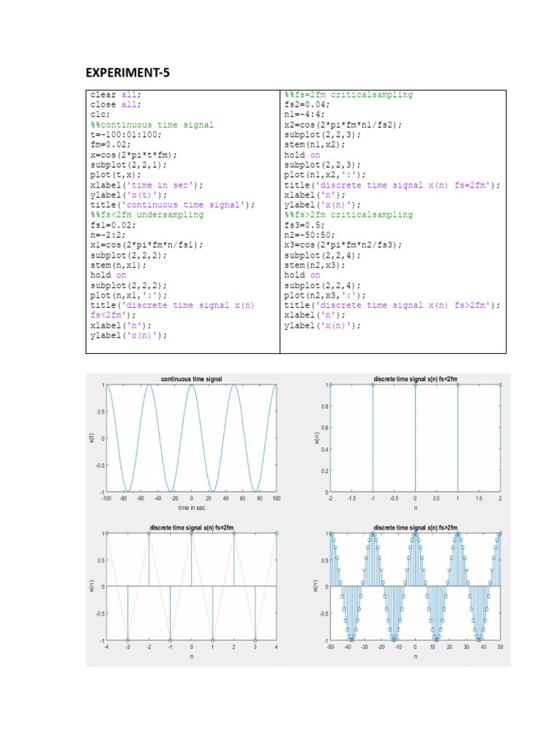Click the graph title 'discrete time signal x(n) fs=2fm'
Image resolution: width=560 pixels, height=747 pixels.
tap(192, 528)
